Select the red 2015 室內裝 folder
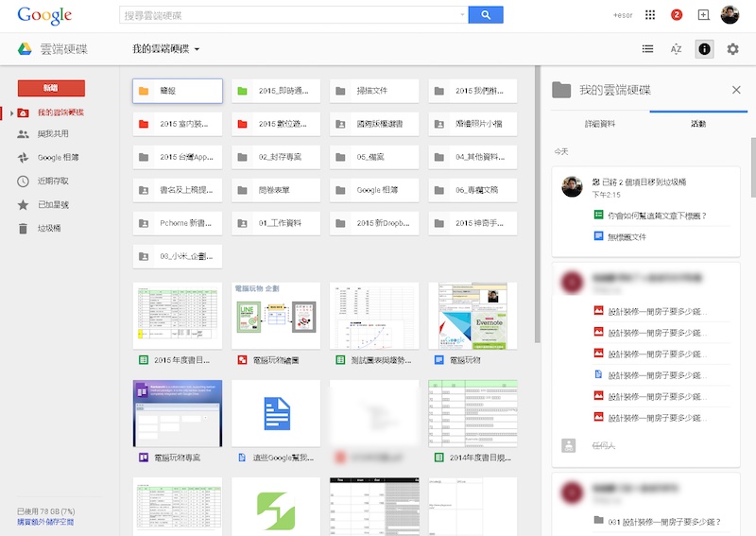 coord(178,124)
